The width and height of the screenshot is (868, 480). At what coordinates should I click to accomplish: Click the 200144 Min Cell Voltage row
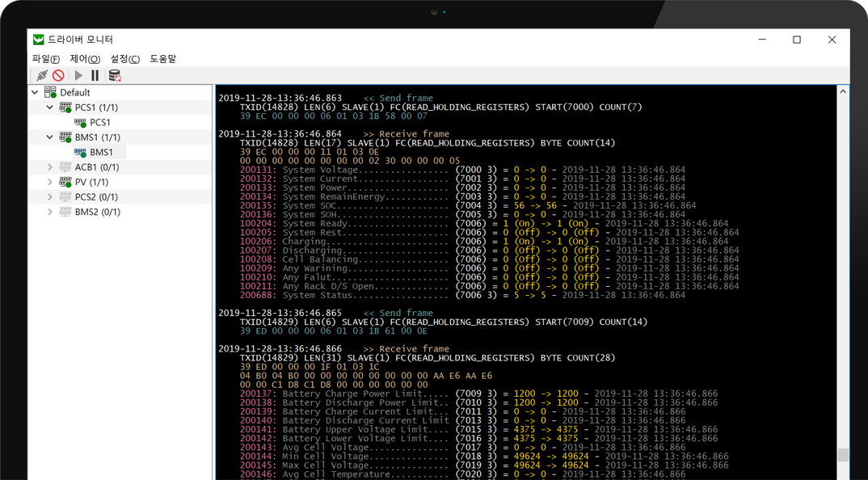click(x=484, y=457)
